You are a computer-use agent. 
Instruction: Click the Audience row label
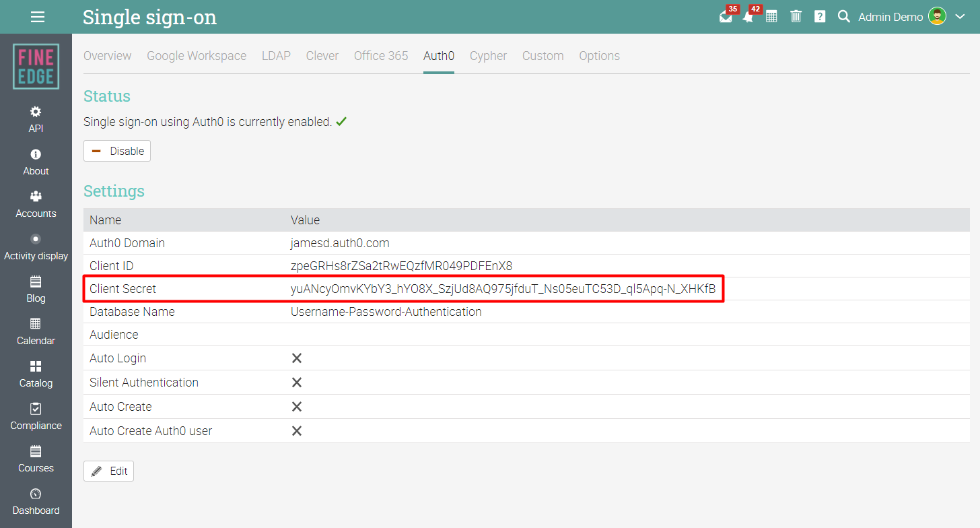114,335
